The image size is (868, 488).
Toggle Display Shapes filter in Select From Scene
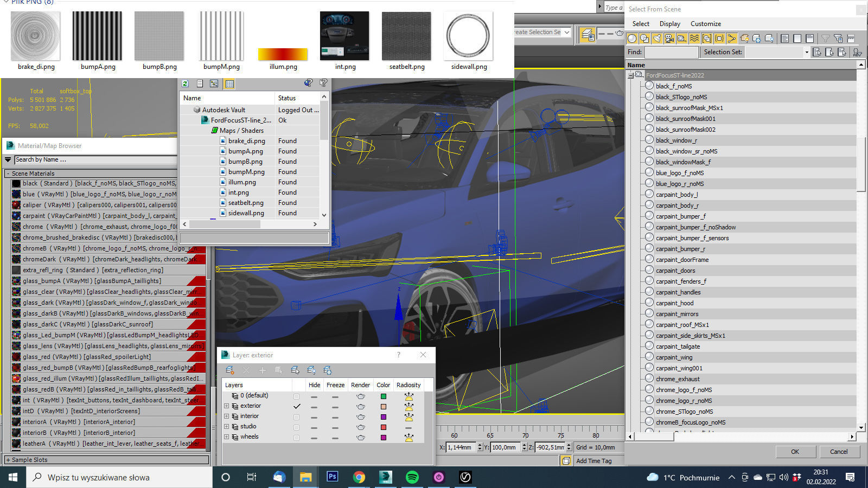tap(644, 38)
